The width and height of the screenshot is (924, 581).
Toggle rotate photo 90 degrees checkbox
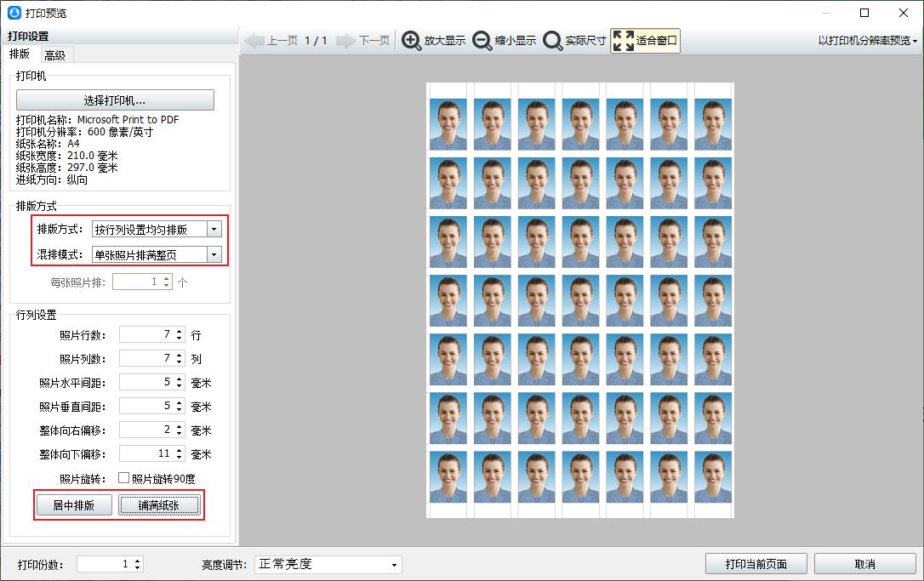123,478
